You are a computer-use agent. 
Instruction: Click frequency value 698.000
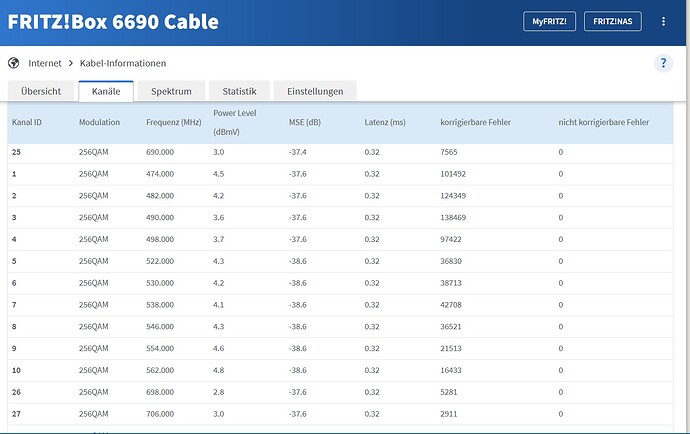[160, 392]
